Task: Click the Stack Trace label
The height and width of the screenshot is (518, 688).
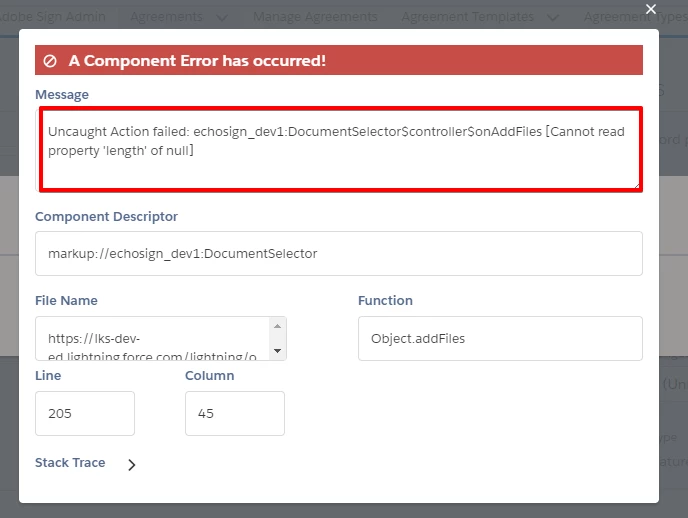Action: [70, 463]
